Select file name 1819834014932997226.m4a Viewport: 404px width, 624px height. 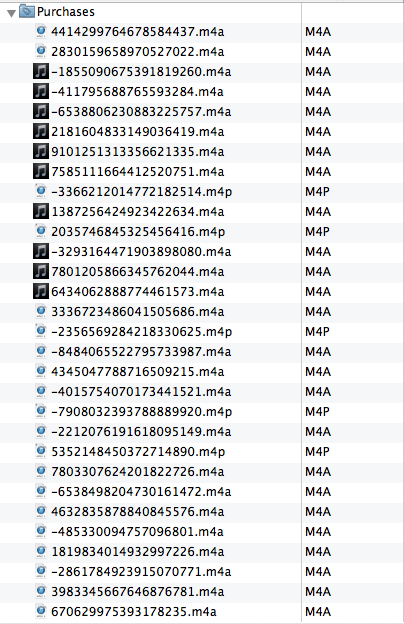coord(137,552)
